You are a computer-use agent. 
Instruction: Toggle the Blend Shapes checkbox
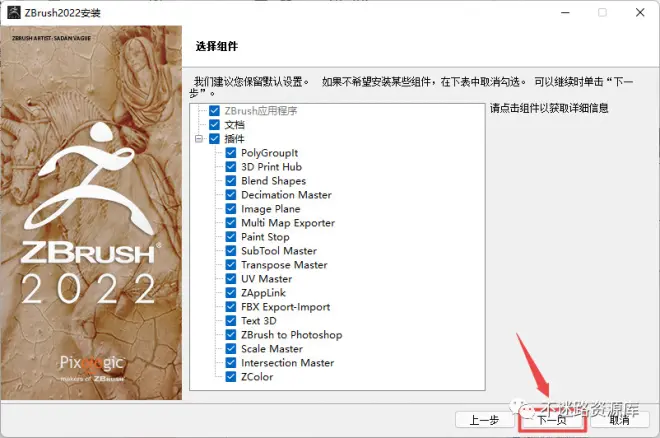coord(231,181)
